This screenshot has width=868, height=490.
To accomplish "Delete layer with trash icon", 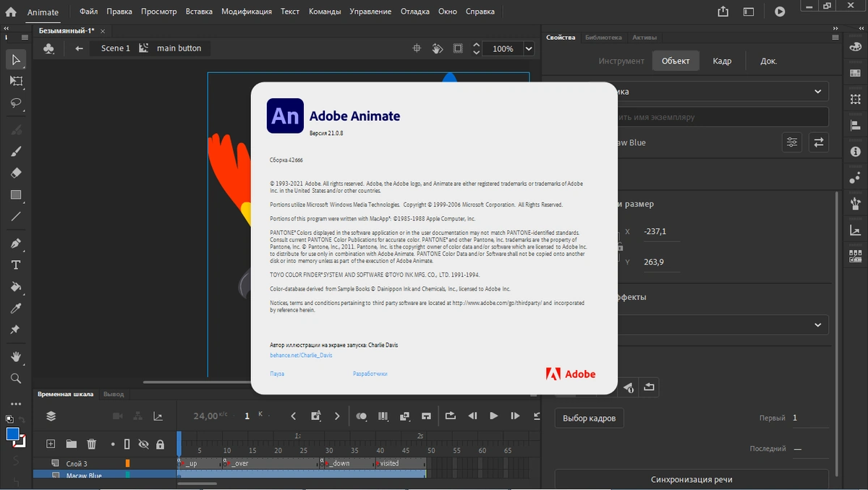I will [x=91, y=444].
